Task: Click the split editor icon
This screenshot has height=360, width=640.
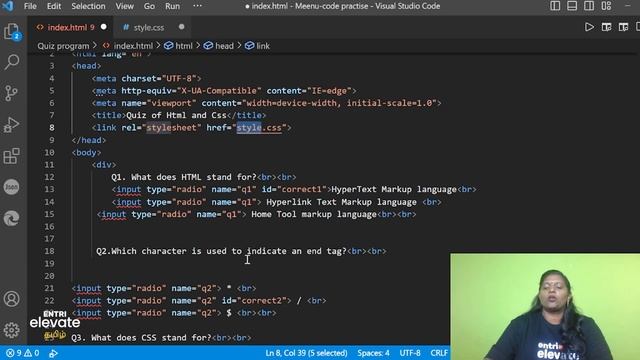Action: (623, 27)
